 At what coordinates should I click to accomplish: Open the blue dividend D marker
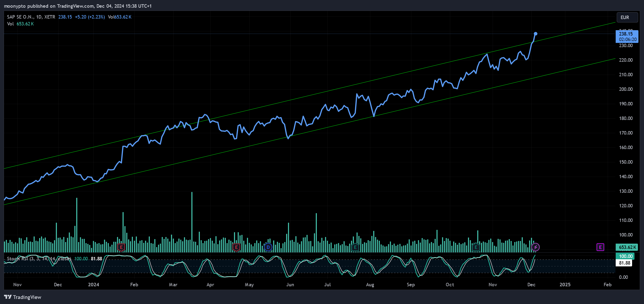click(x=268, y=247)
